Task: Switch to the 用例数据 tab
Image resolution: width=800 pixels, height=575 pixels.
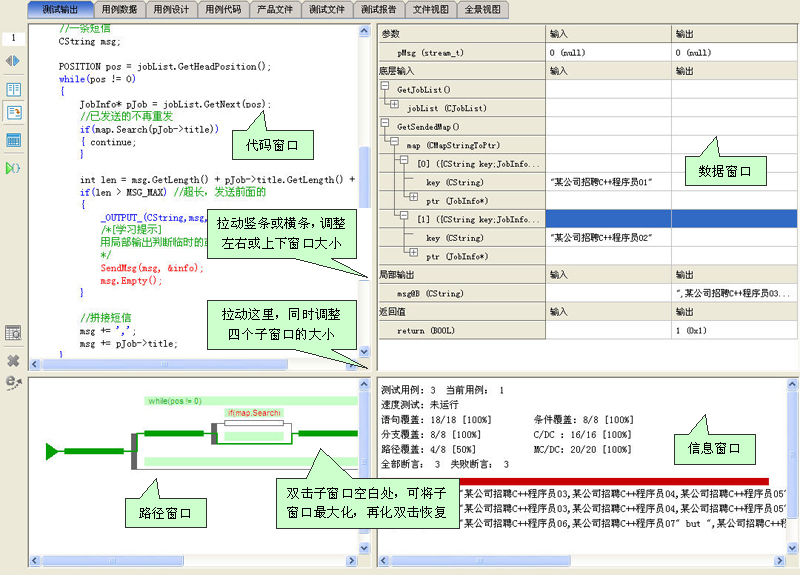Action: (119, 9)
